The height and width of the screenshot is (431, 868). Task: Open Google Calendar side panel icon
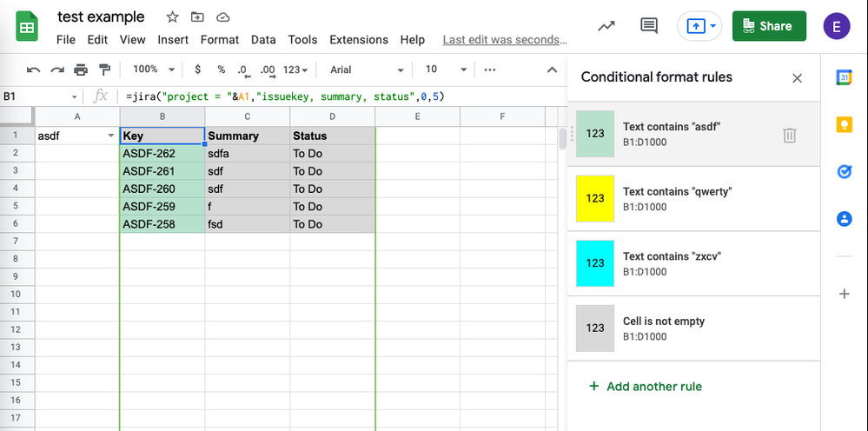point(844,77)
